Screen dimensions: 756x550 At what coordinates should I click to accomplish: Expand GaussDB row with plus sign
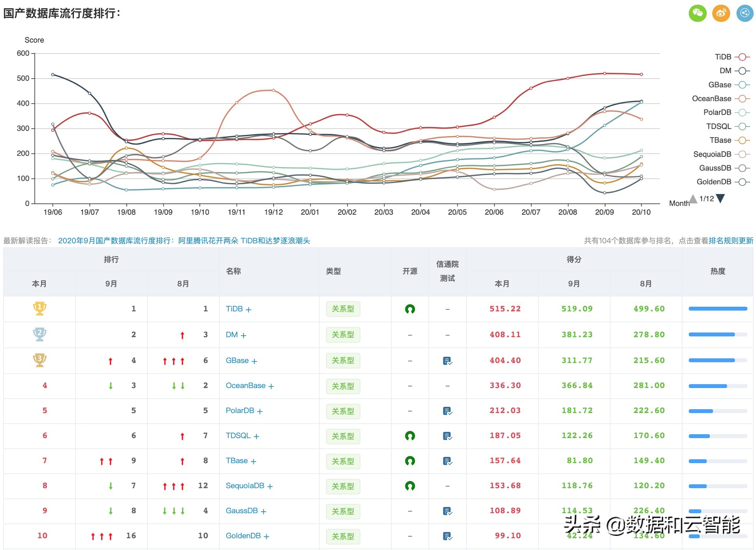click(263, 512)
